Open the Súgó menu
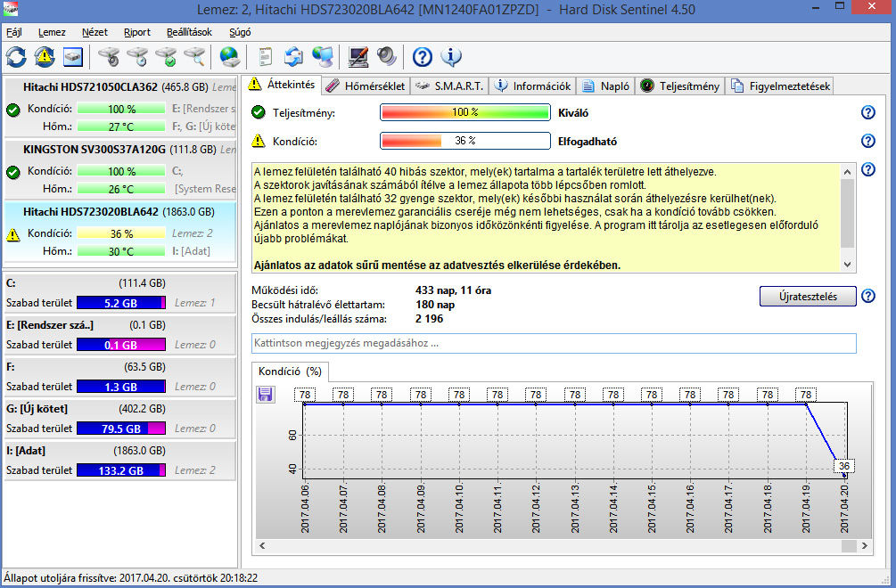The image size is (896, 588). [x=240, y=32]
